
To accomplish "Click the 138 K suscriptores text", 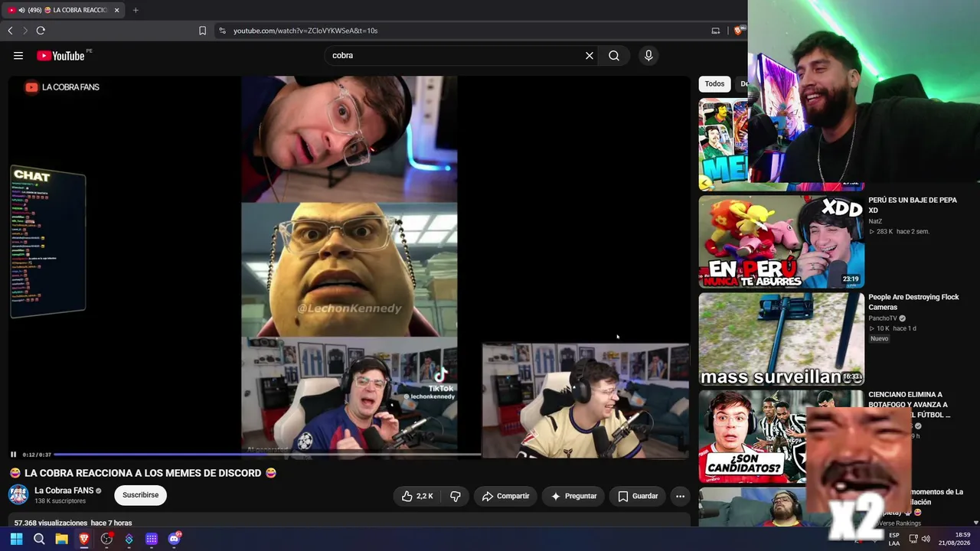I will [x=60, y=501].
